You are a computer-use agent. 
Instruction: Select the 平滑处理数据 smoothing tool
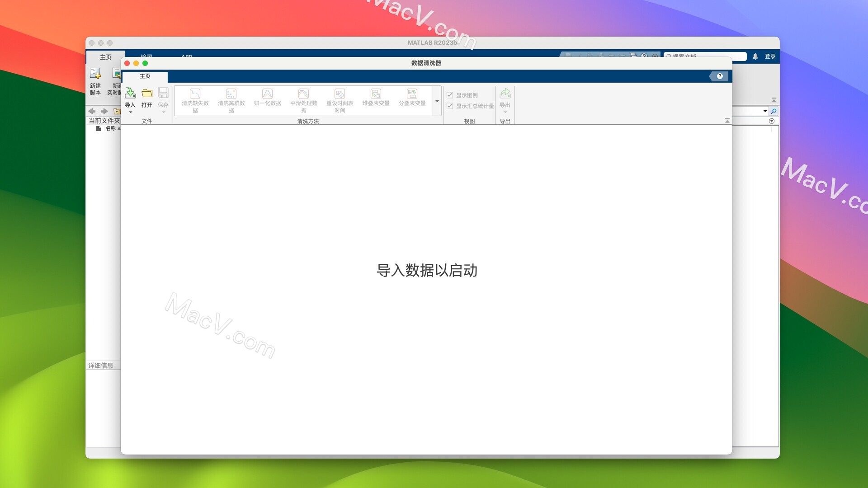[304, 100]
